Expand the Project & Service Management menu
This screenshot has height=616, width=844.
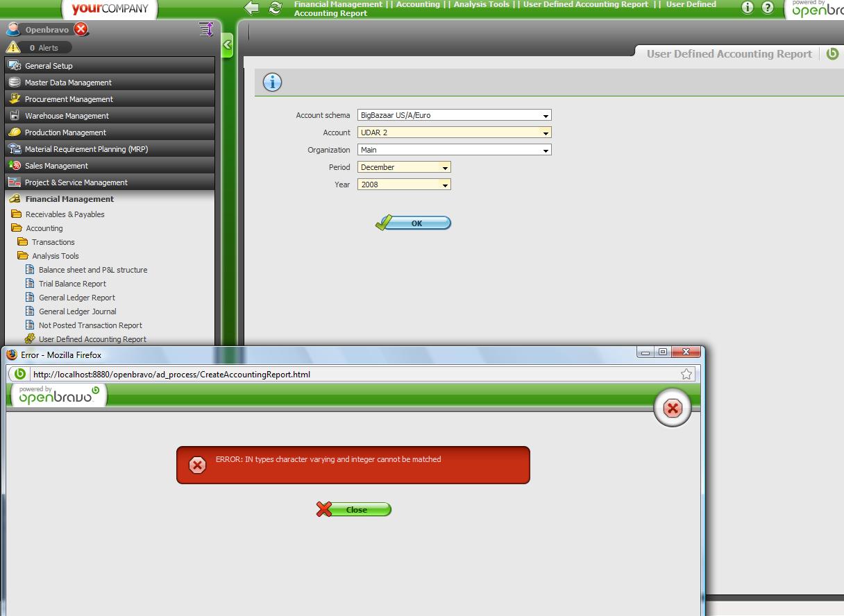[110, 182]
